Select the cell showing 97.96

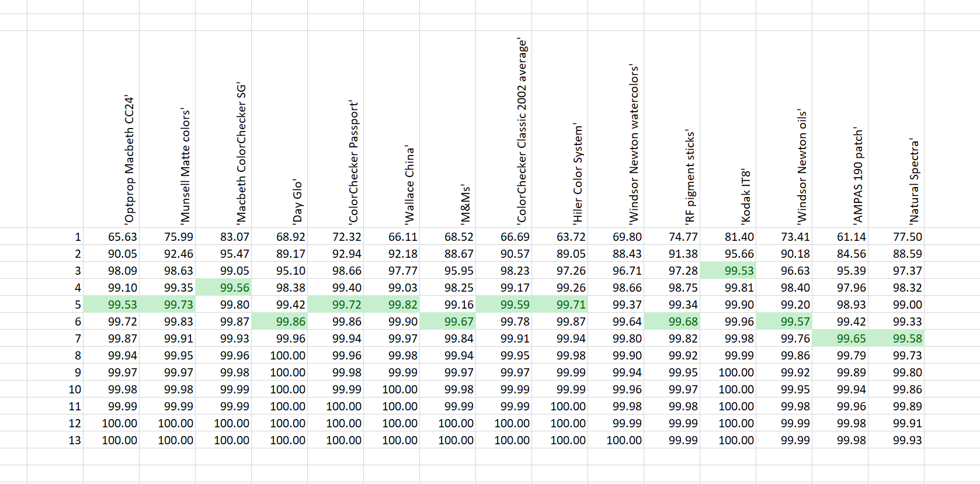[x=840, y=288]
